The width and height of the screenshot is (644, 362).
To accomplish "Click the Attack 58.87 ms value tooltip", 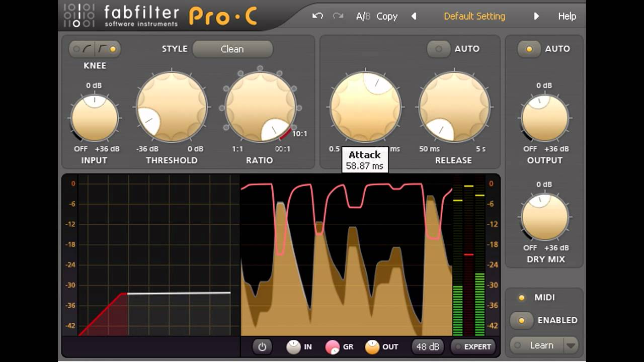I will (x=365, y=160).
